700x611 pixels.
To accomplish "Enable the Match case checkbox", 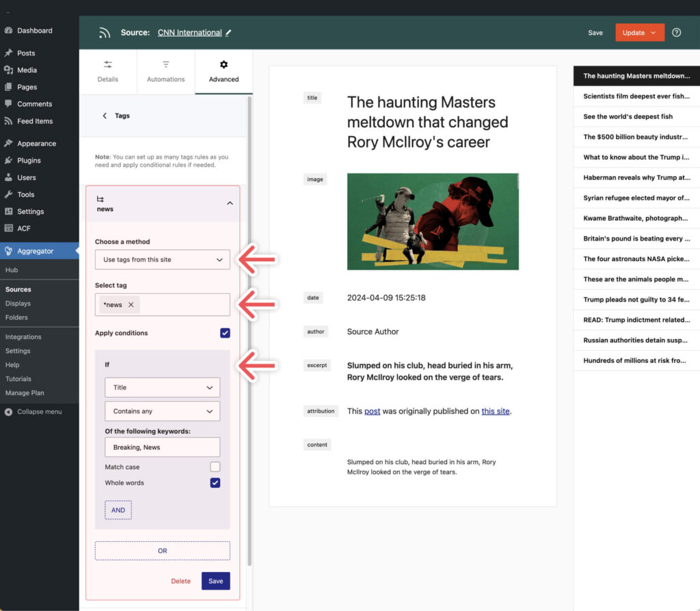I will (215, 467).
